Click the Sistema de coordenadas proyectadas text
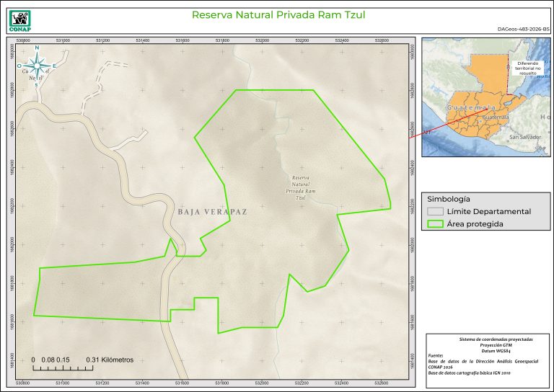This screenshot has width=554, height=392. tap(485, 338)
